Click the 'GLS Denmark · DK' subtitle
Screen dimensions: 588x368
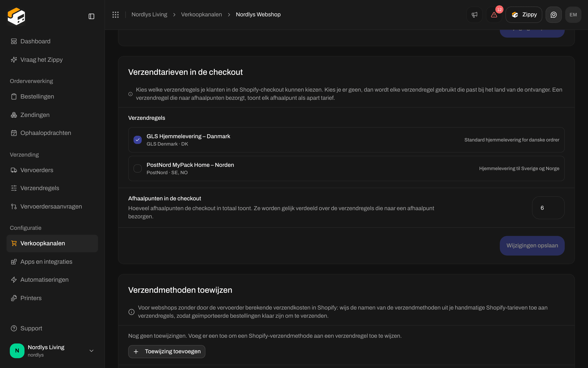click(x=167, y=144)
